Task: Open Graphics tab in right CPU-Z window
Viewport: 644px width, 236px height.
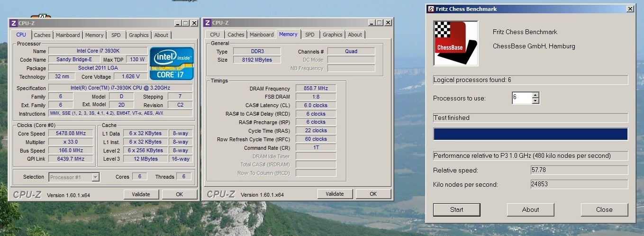Action: coord(333,35)
